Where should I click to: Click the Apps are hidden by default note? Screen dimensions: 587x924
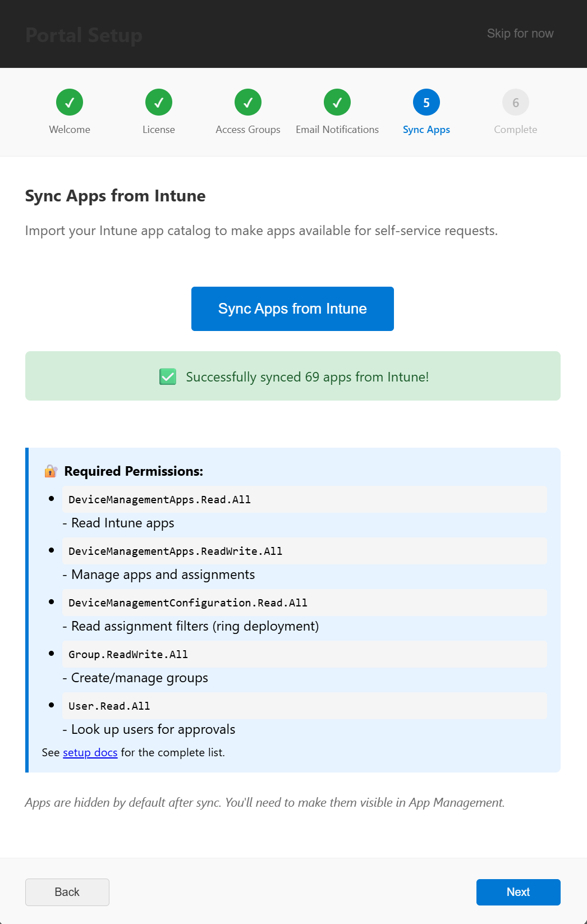point(265,802)
